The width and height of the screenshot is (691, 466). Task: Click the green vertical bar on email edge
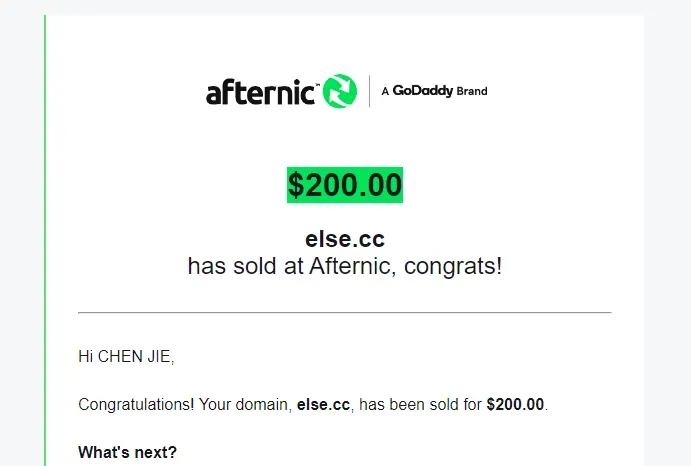coord(45,240)
